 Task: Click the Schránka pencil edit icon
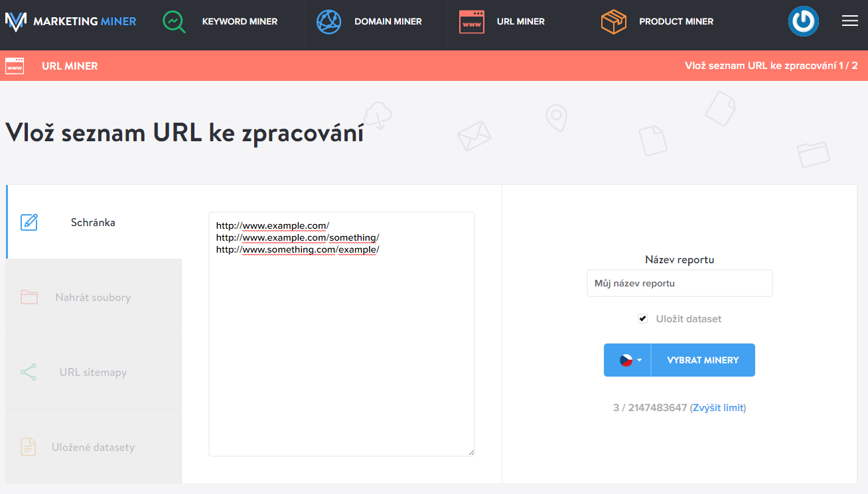[29, 222]
